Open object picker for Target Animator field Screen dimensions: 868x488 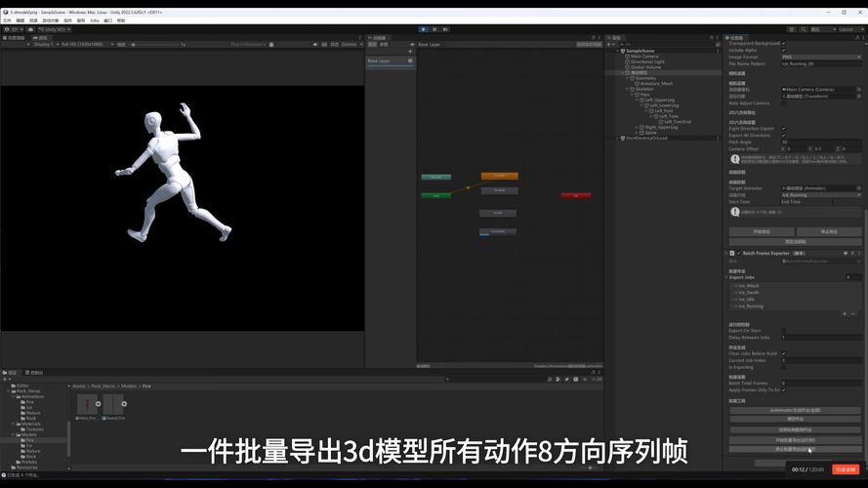coord(858,188)
